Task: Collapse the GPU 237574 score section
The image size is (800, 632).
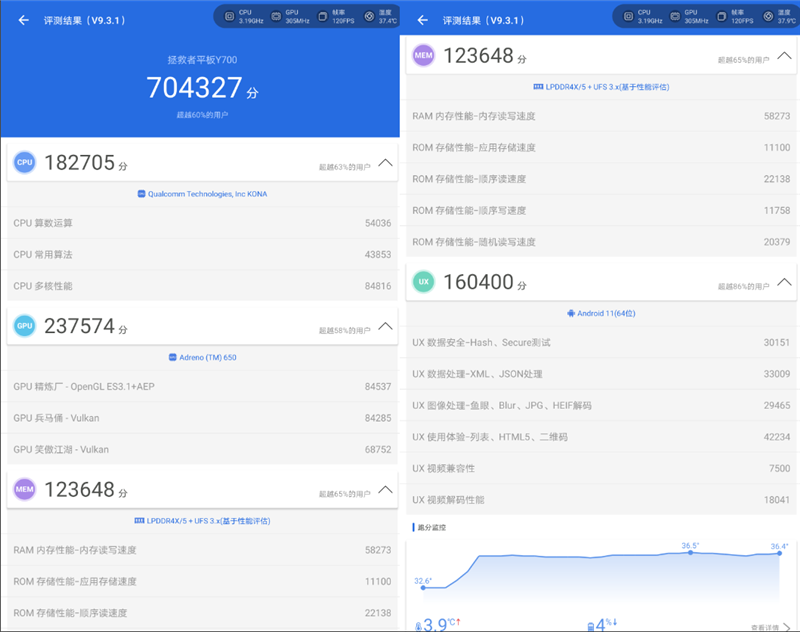Action: (385, 326)
